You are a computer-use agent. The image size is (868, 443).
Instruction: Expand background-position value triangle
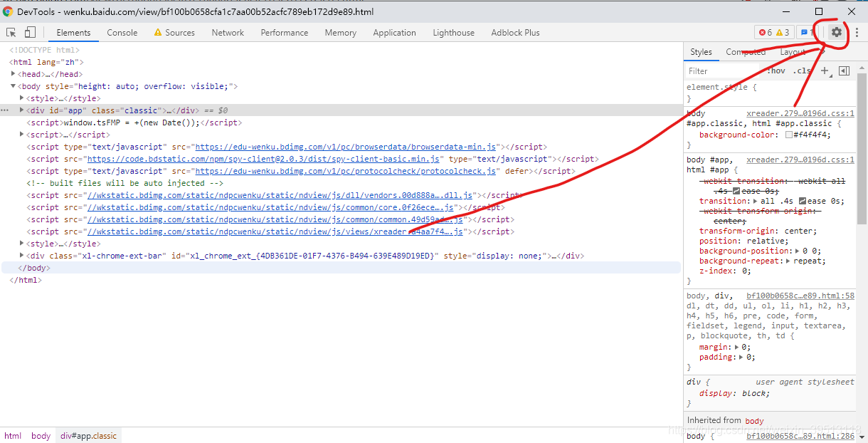coord(796,251)
